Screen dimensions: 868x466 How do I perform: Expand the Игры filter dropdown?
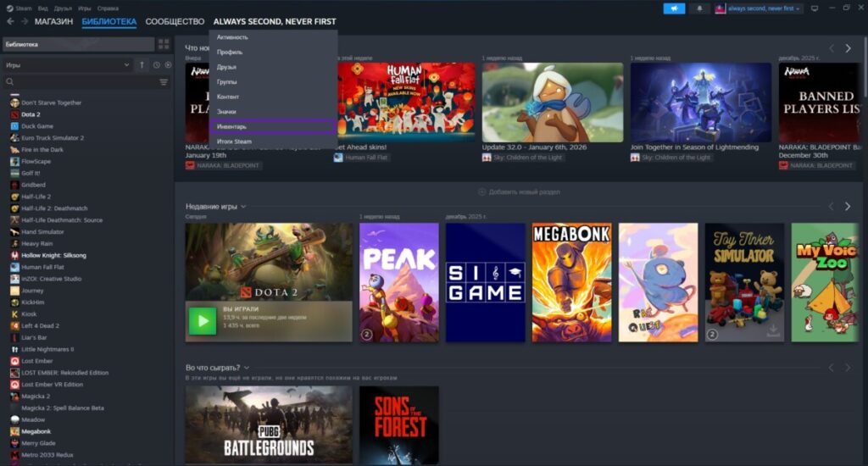68,64
